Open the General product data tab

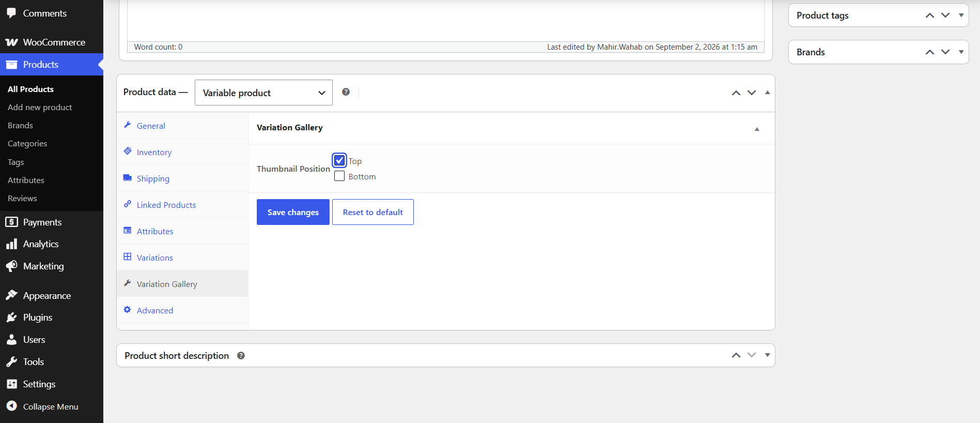point(182,126)
